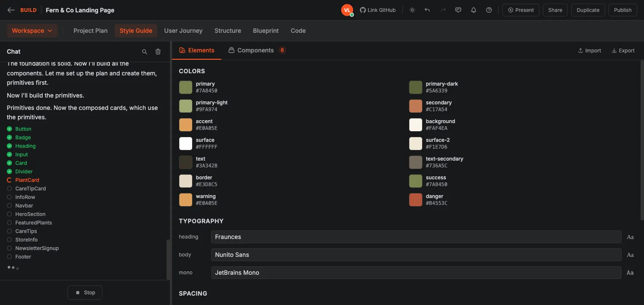Screen dimensions: 644x305
Task: Search the chat with magnifier icon
Action: pos(144,52)
